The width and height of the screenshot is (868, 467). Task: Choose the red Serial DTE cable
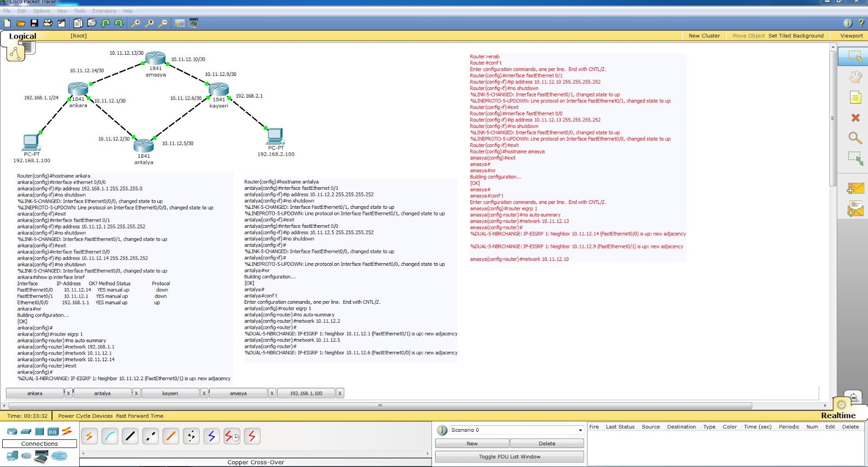pyautogui.click(x=252, y=436)
